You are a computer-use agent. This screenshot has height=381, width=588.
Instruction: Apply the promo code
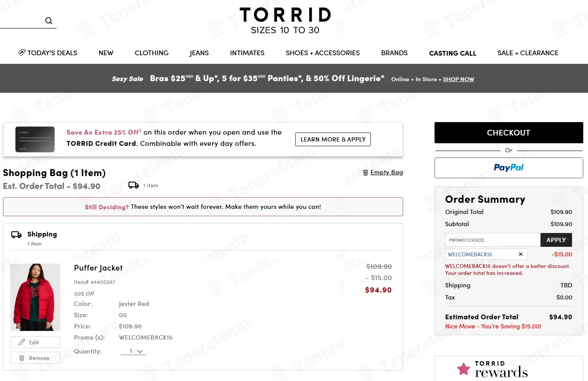tap(556, 240)
